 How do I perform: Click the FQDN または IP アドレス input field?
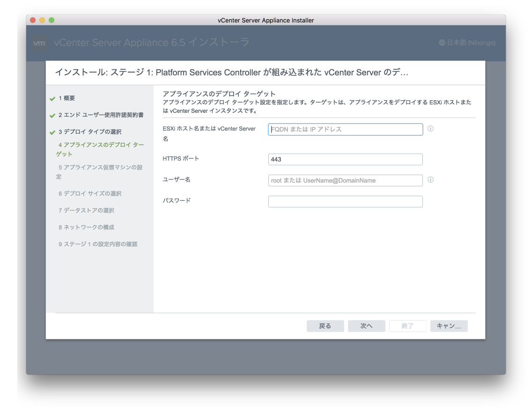[x=345, y=129]
